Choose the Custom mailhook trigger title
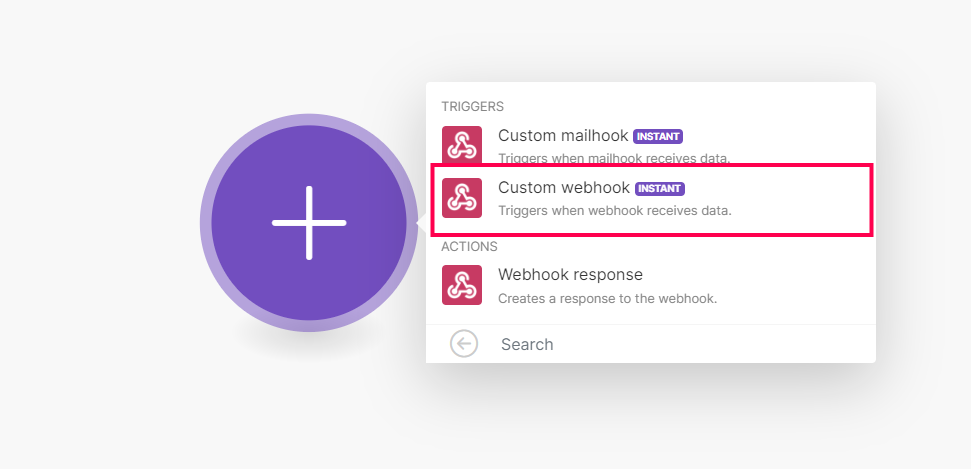The image size is (971, 469). 563,135
